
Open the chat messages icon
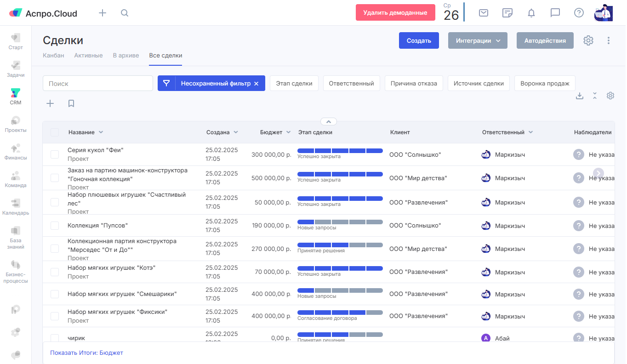[555, 13]
